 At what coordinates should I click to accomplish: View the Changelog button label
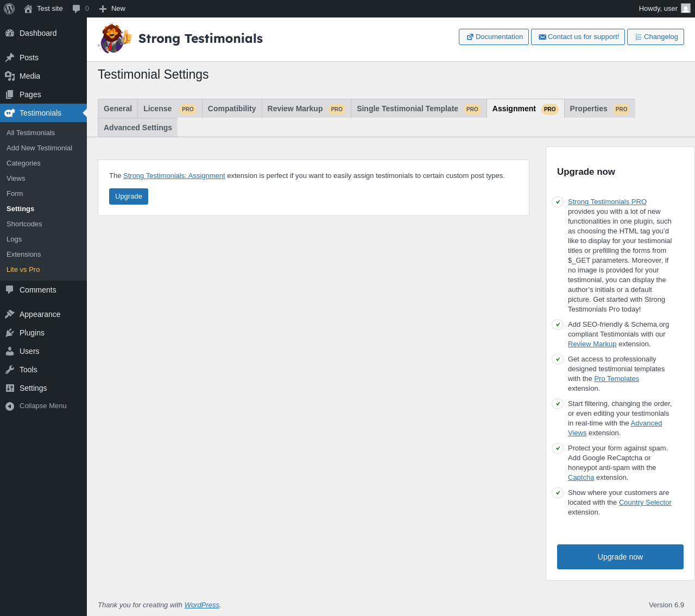(x=661, y=37)
